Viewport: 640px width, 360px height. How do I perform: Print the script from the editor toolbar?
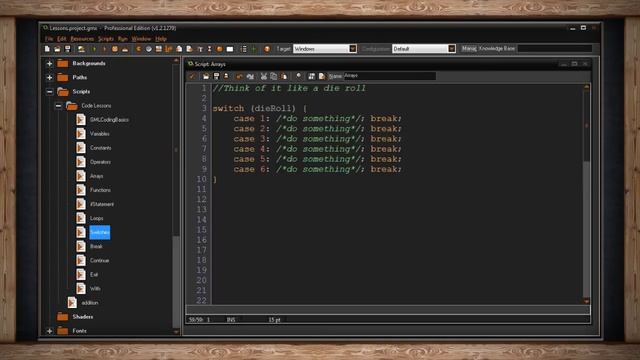(226, 76)
